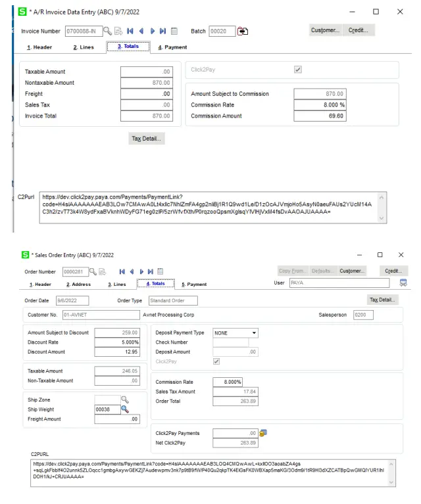
Task: Click the Invoice Number field
Action: [x=84, y=31]
